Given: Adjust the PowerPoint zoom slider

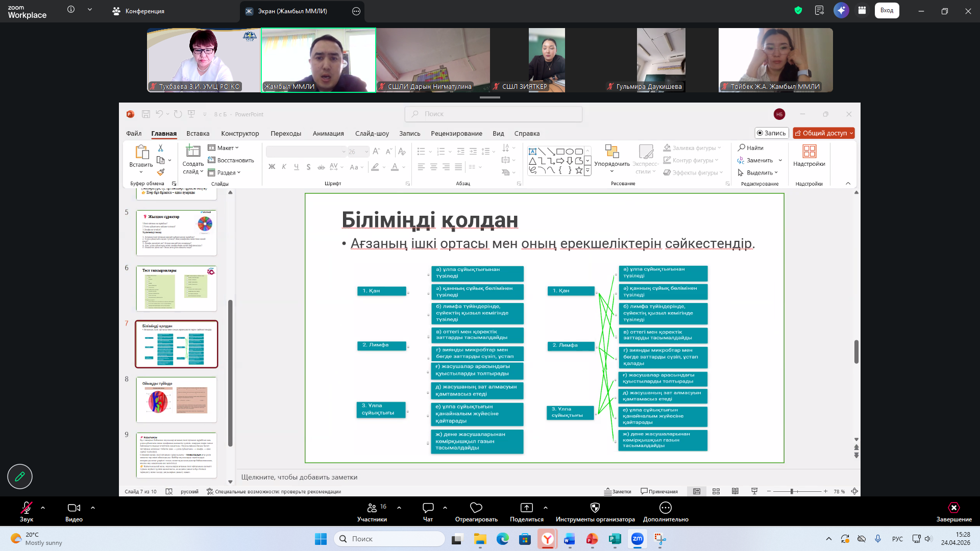Looking at the screenshot, I should point(792,491).
